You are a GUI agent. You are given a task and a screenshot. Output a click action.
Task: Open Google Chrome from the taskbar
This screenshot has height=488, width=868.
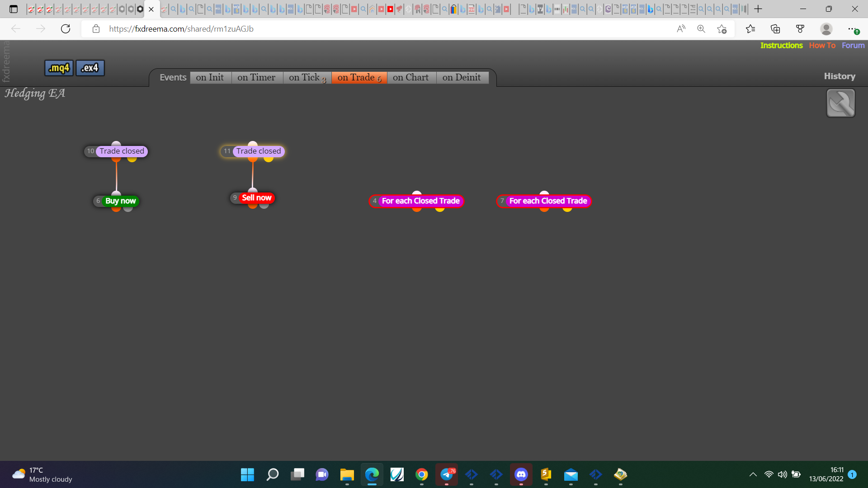coord(421,474)
